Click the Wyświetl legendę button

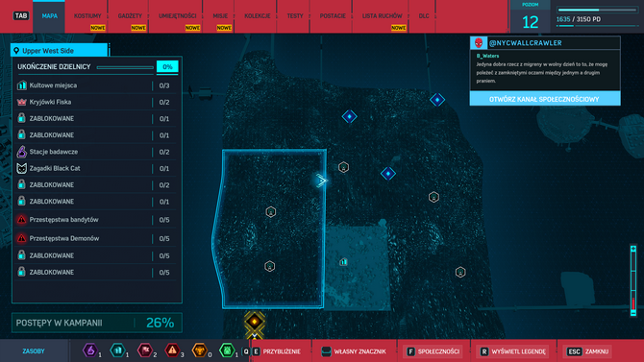click(x=513, y=351)
